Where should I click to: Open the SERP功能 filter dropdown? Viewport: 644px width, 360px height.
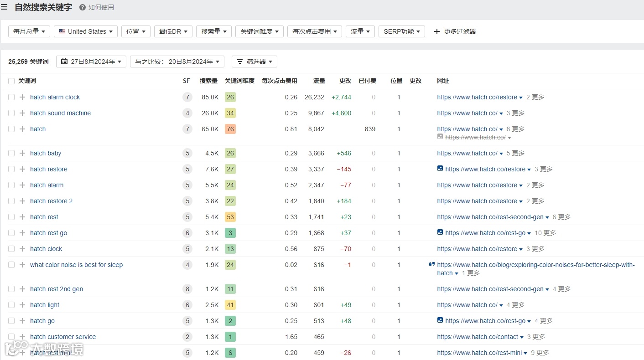pos(402,31)
